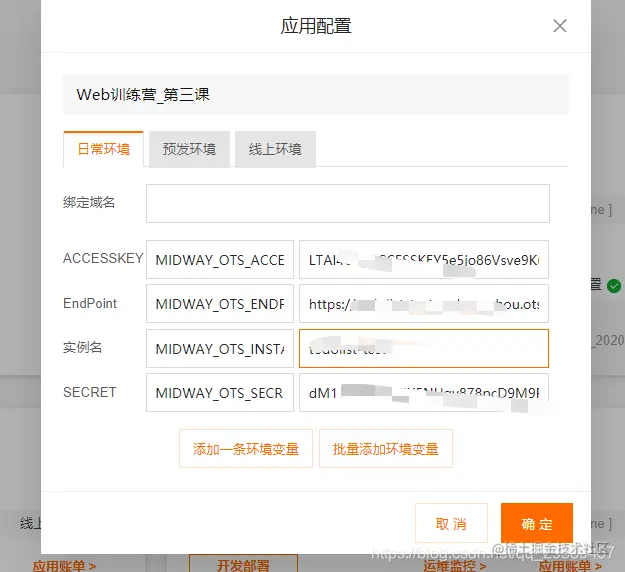
Task: Close the 应用配置 dialog with the X
Action: point(560,26)
